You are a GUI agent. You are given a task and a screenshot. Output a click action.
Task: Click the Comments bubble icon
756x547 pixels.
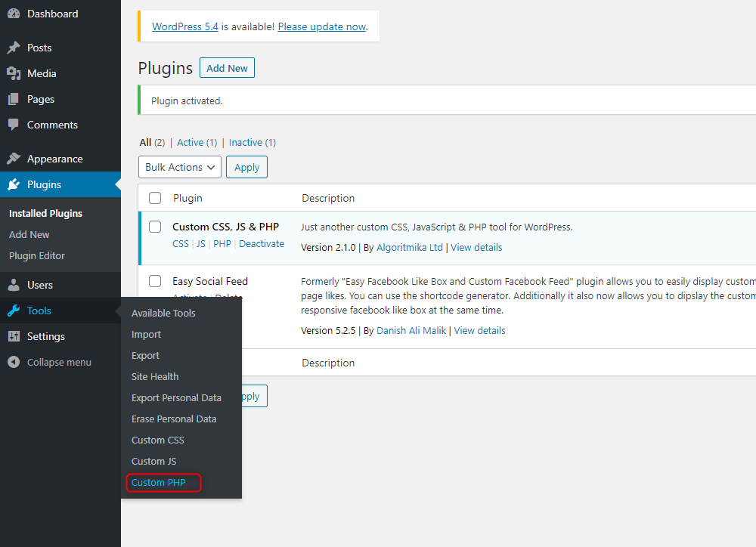[14, 125]
